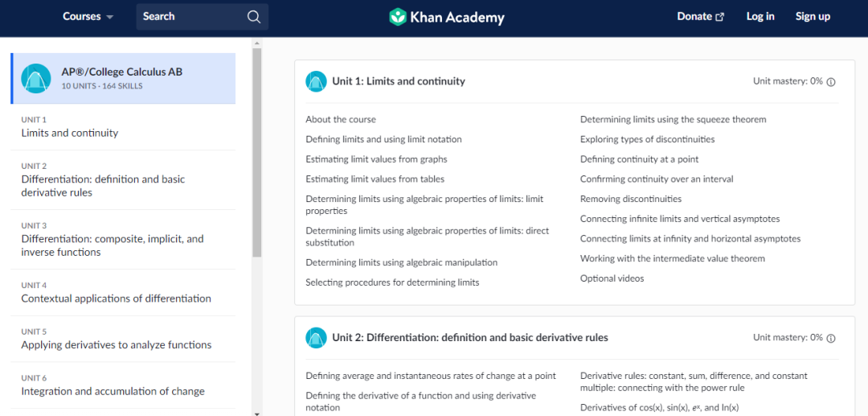The height and width of the screenshot is (416, 868).
Task: Click the sidebar scrollbar thumb
Action: [x=256, y=152]
